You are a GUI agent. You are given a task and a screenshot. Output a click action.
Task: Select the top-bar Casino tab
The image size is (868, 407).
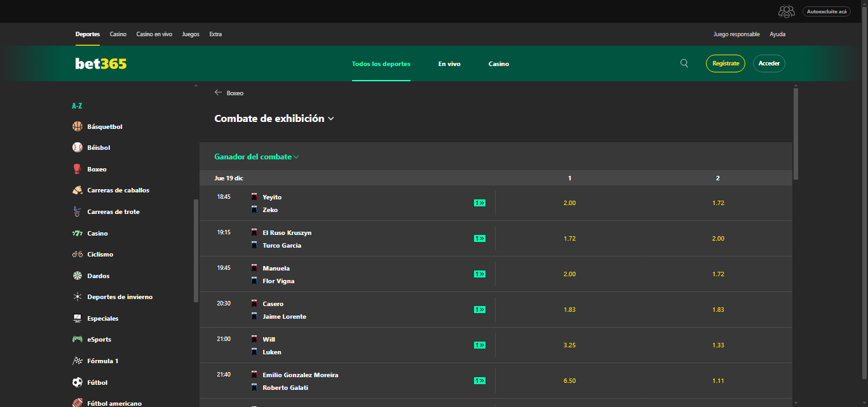coord(118,34)
